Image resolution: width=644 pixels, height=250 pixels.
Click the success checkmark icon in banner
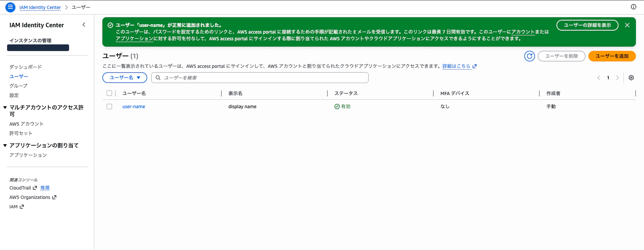[x=110, y=25]
